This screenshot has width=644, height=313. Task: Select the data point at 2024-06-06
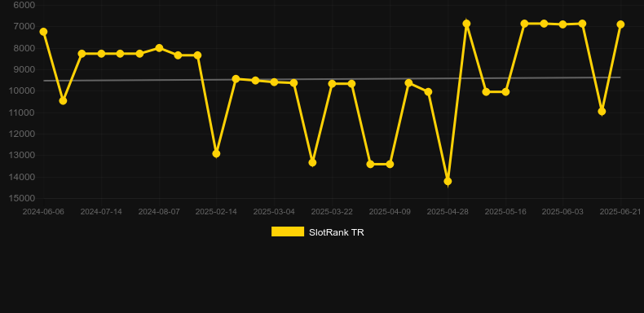43,32
